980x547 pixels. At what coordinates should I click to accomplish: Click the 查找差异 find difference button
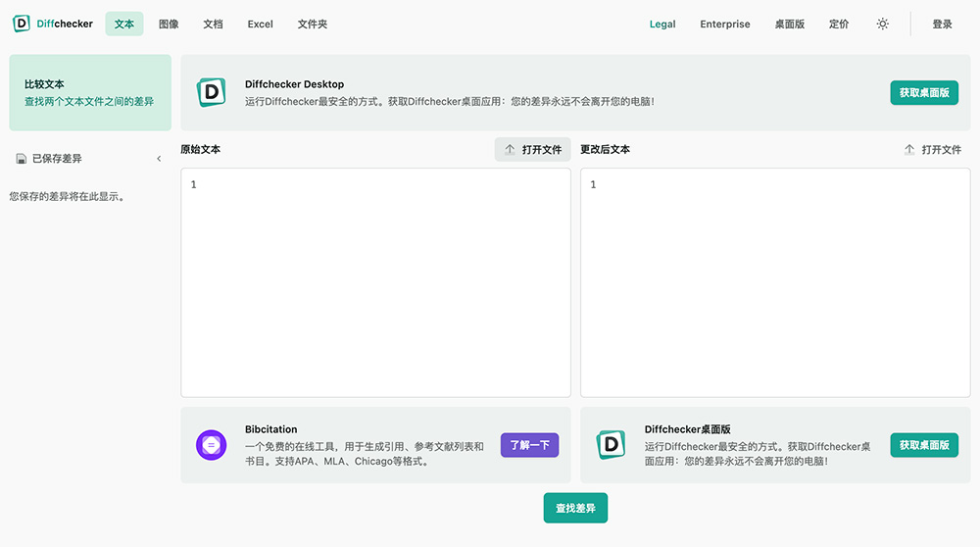coord(575,508)
